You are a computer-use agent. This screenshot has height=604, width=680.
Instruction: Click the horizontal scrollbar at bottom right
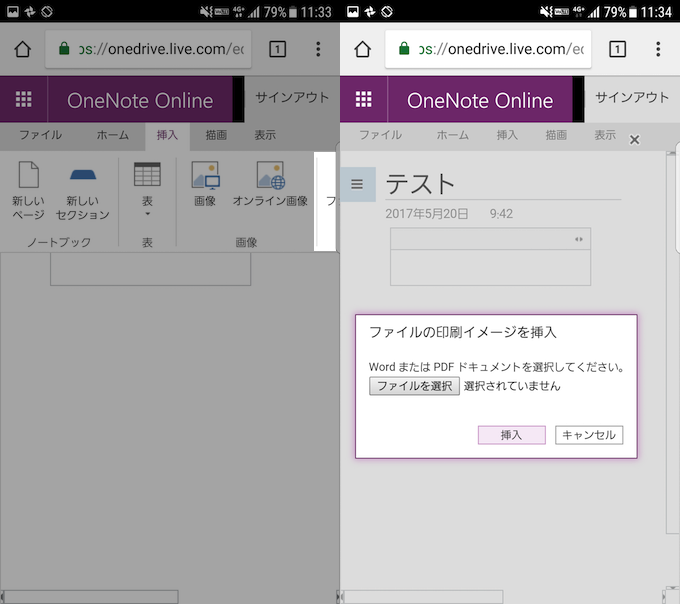click(x=423, y=597)
